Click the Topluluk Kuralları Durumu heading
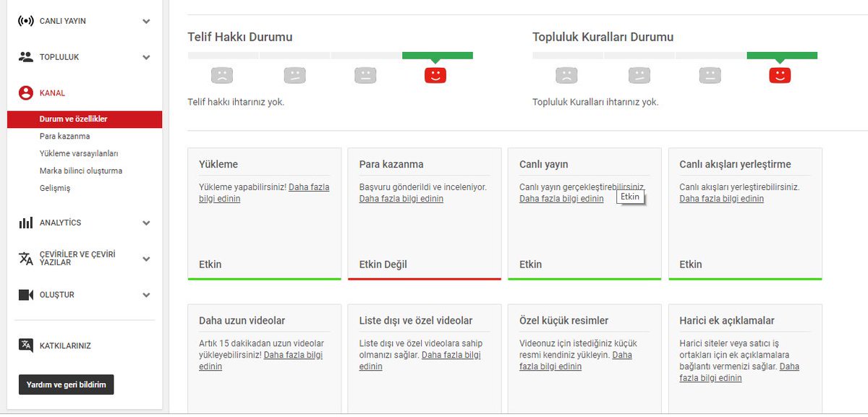 pos(603,37)
